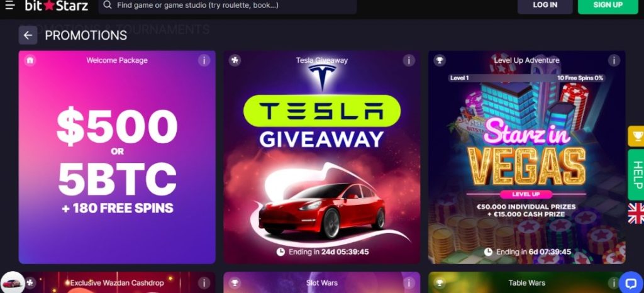Click the bitStarz logo
Image resolution: width=644 pixels, height=293 pixels.
point(56,5)
